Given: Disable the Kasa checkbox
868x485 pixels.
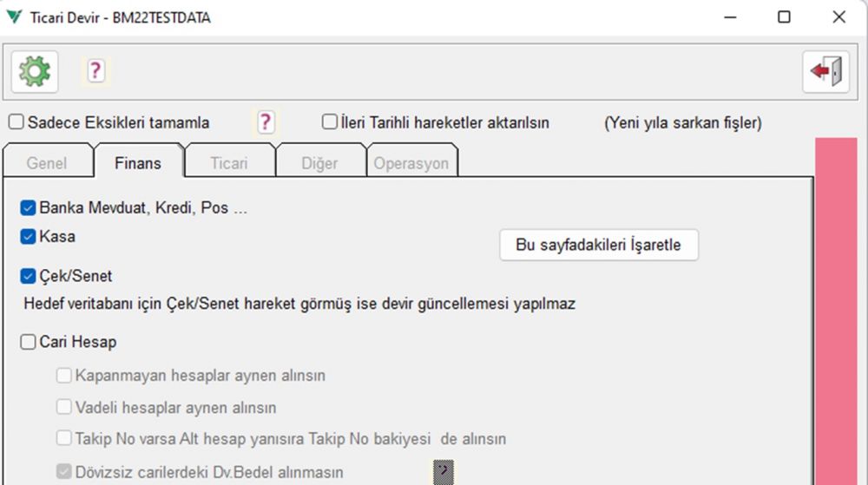Looking at the screenshot, I should (x=29, y=236).
